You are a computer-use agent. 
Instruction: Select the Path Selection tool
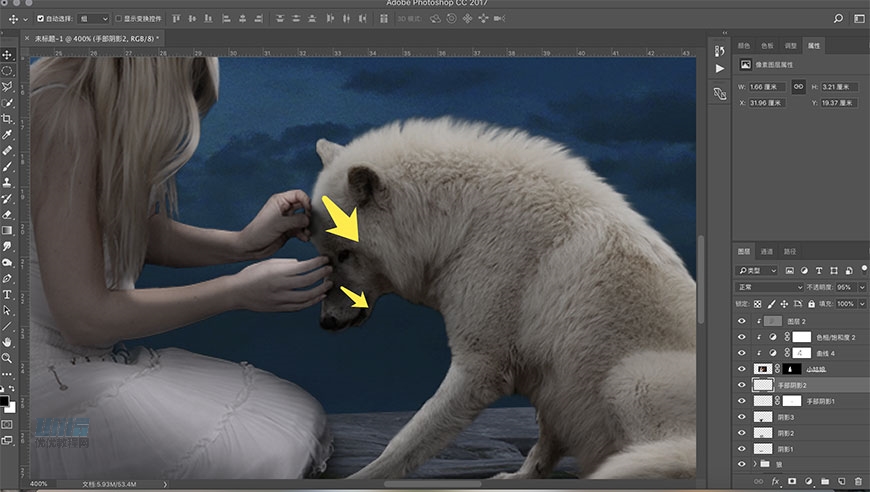point(7,311)
